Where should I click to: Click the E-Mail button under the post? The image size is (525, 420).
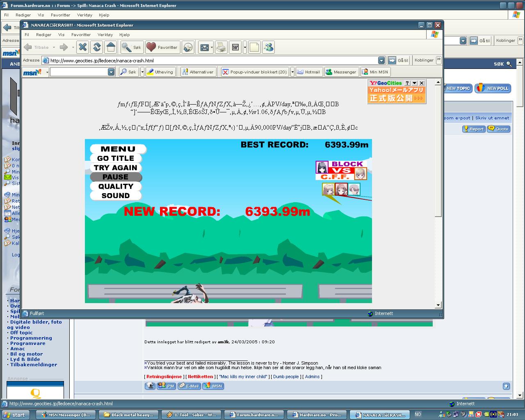[x=189, y=386]
